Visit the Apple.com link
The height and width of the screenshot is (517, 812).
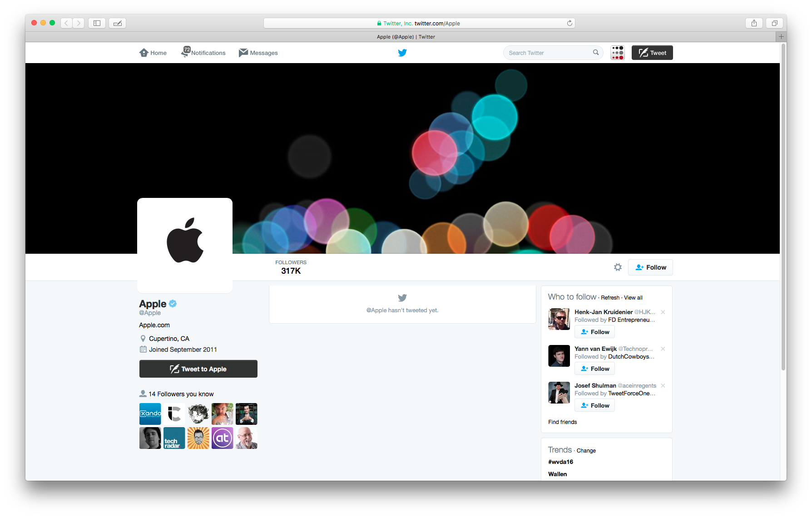point(154,325)
